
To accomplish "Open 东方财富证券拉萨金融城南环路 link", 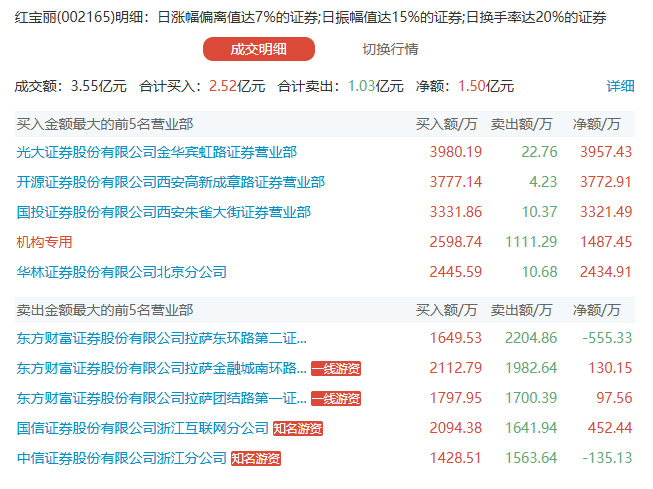I will tap(162, 368).
